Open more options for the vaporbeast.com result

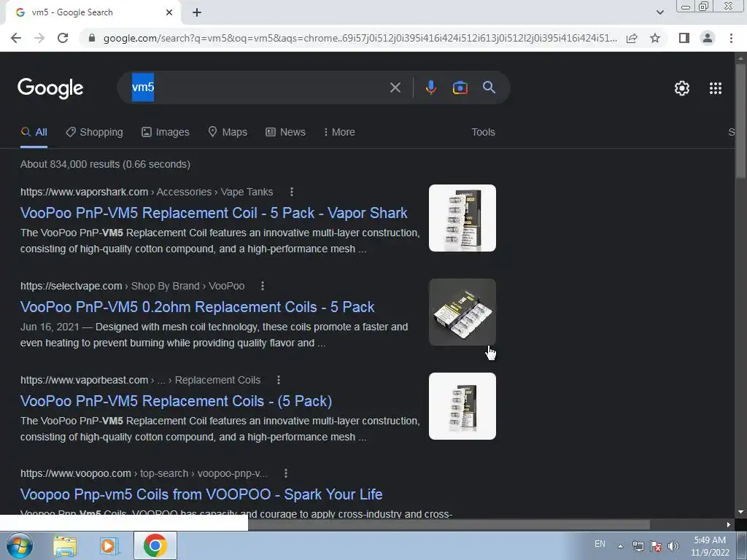click(x=279, y=380)
